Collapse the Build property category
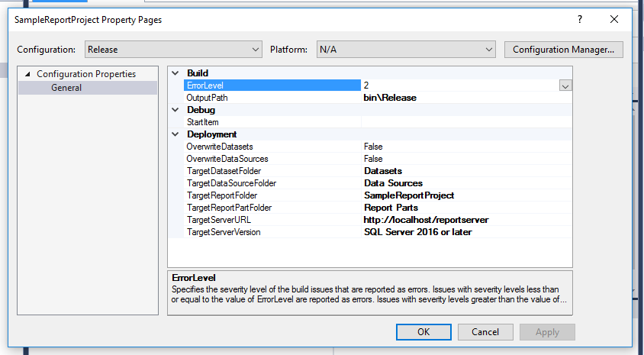Screen dimensions: 644x355 175,73
